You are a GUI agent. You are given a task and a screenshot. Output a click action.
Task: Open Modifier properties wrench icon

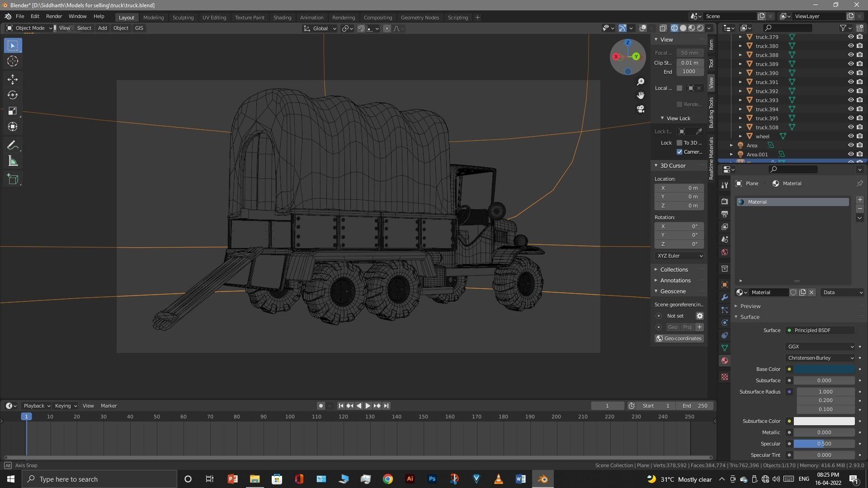point(725,297)
